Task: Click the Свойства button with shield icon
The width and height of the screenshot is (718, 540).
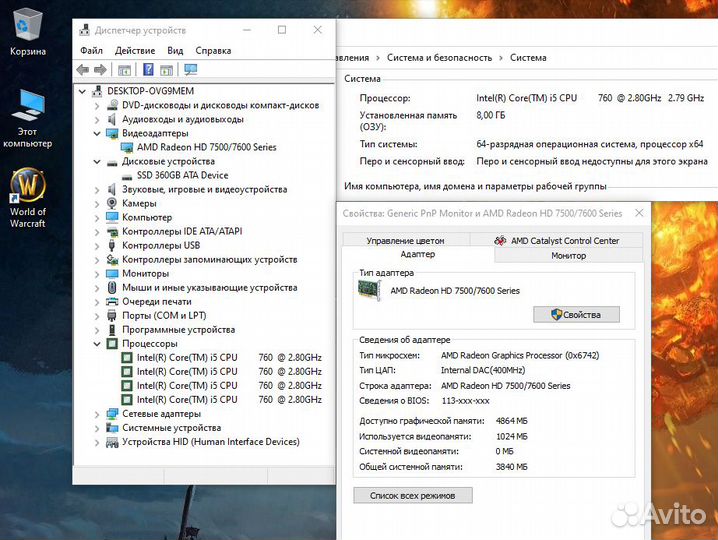Action: (577, 315)
